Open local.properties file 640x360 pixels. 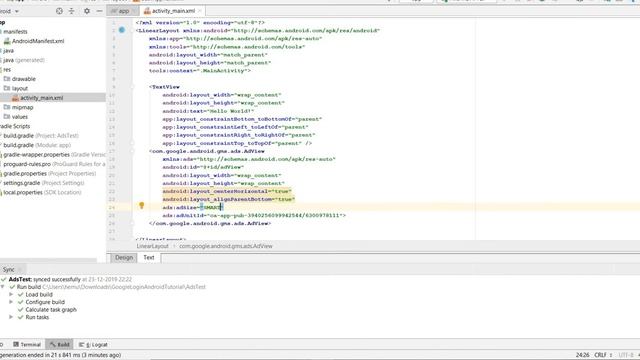42,192
